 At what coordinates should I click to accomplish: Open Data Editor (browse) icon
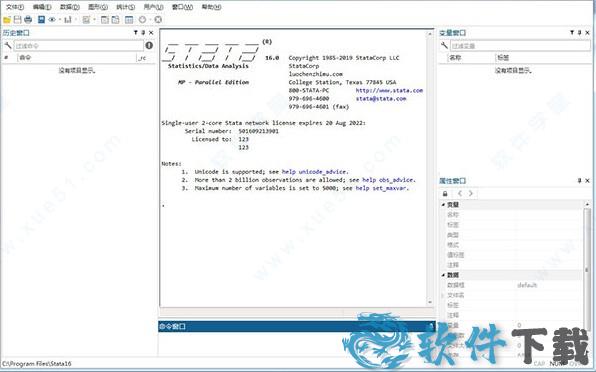115,19
